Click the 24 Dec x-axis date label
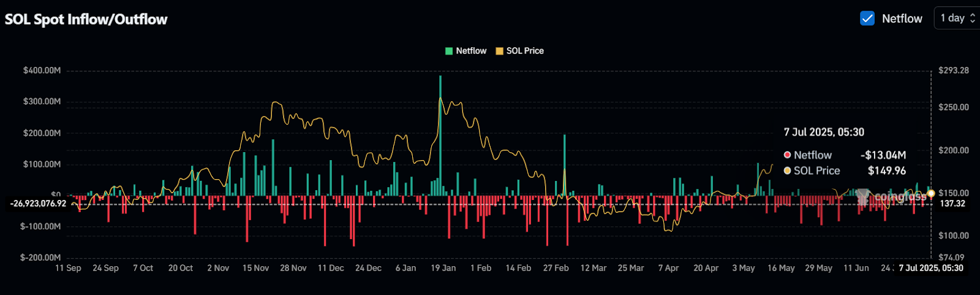The image size is (980, 295). point(368,268)
